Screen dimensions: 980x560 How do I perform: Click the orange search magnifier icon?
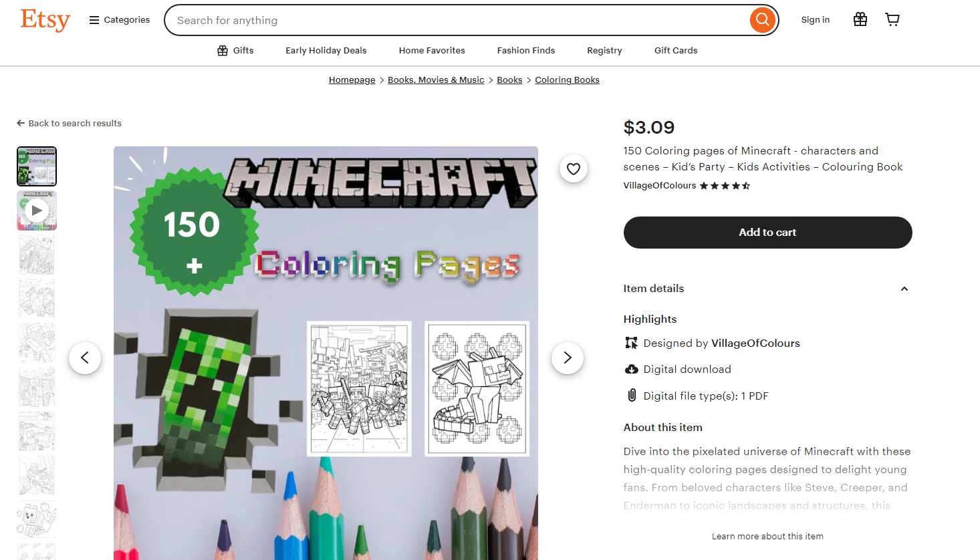[x=762, y=20]
